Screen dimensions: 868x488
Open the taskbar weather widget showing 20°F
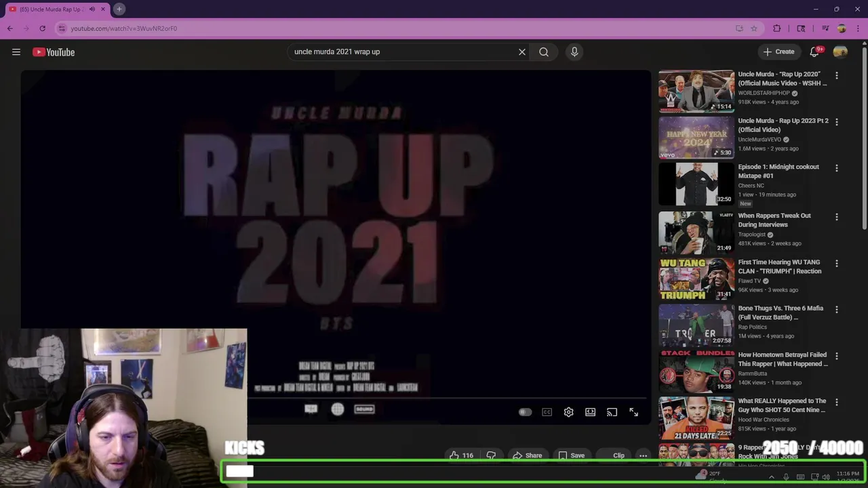tap(709, 476)
